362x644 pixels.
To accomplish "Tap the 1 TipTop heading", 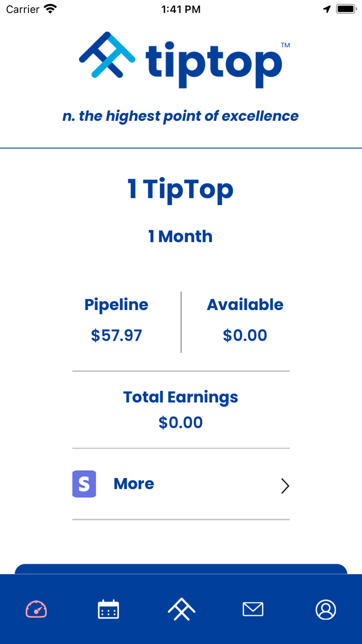I will point(181,189).
